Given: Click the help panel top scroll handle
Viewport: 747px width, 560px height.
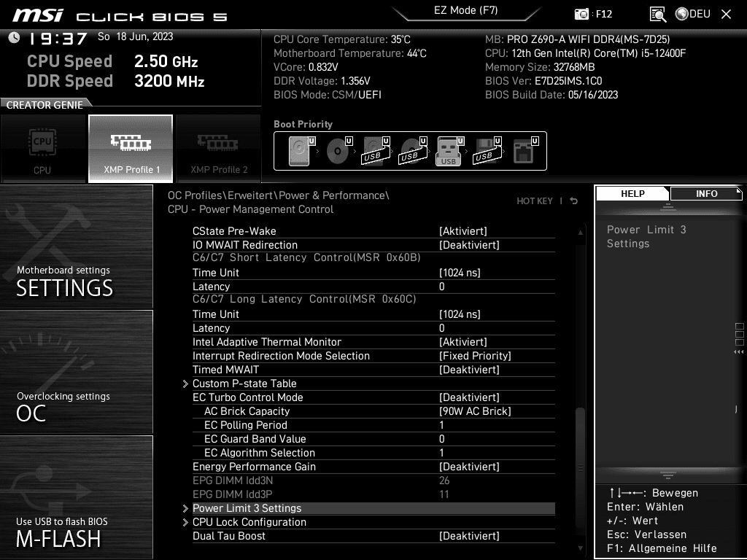Looking at the screenshot, I should click(x=668, y=206).
